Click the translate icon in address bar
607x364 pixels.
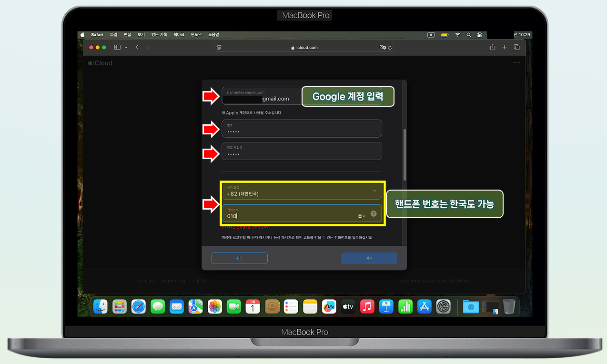[x=382, y=48]
